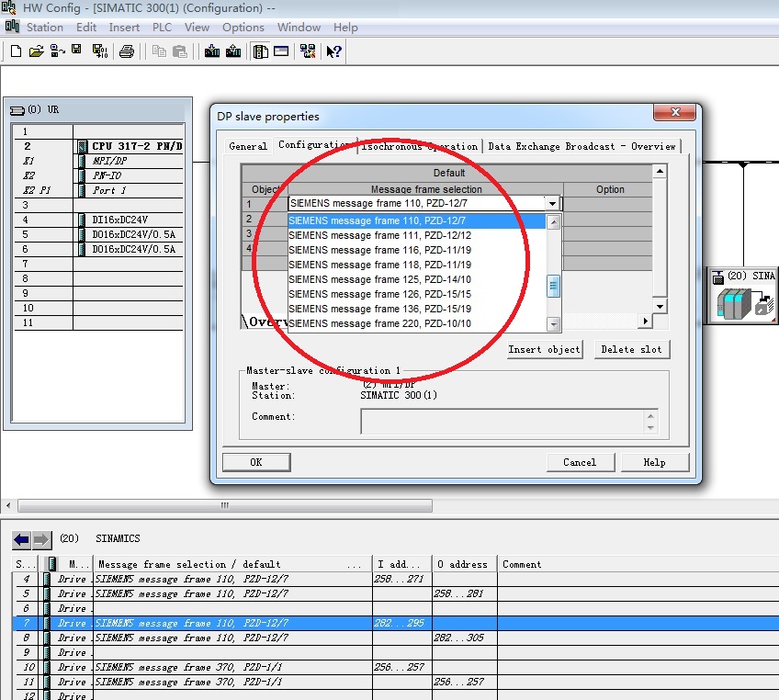Click the small device icon beside (20) SINA label

coord(717,277)
